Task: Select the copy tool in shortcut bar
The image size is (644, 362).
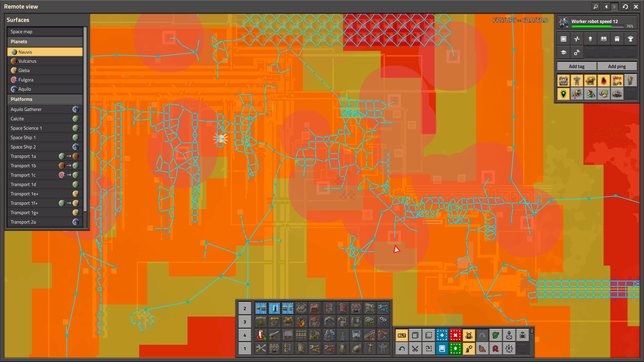Action: (x=415, y=335)
